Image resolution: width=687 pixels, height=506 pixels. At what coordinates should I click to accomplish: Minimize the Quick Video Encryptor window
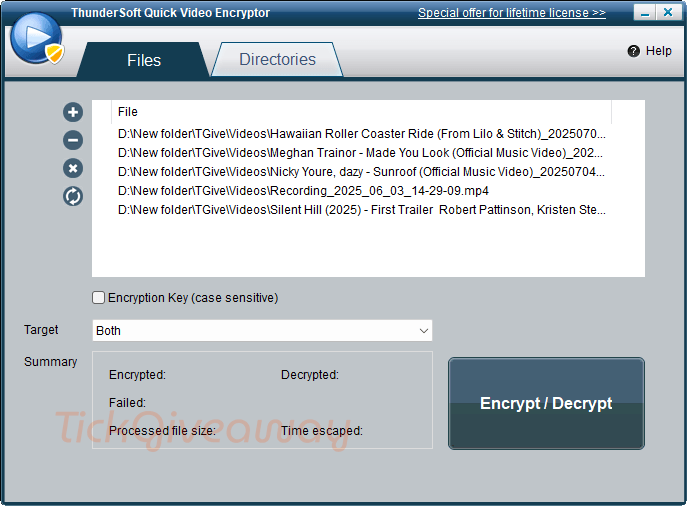[645, 13]
